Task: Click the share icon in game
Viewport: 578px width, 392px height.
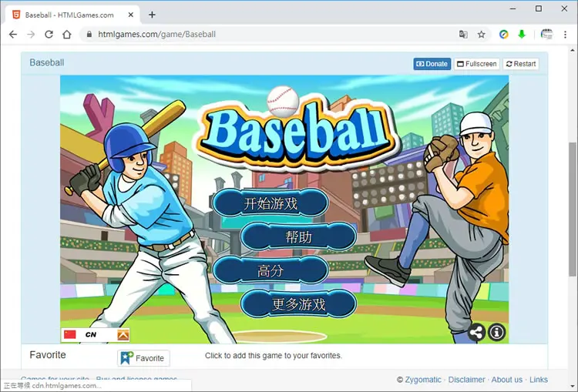Action: pyautogui.click(x=476, y=333)
